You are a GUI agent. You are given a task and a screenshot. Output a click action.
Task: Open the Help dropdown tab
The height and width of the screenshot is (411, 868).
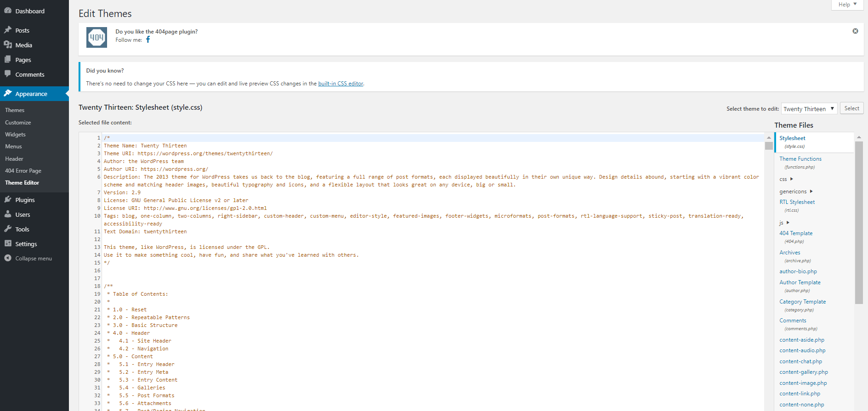[x=848, y=5]
